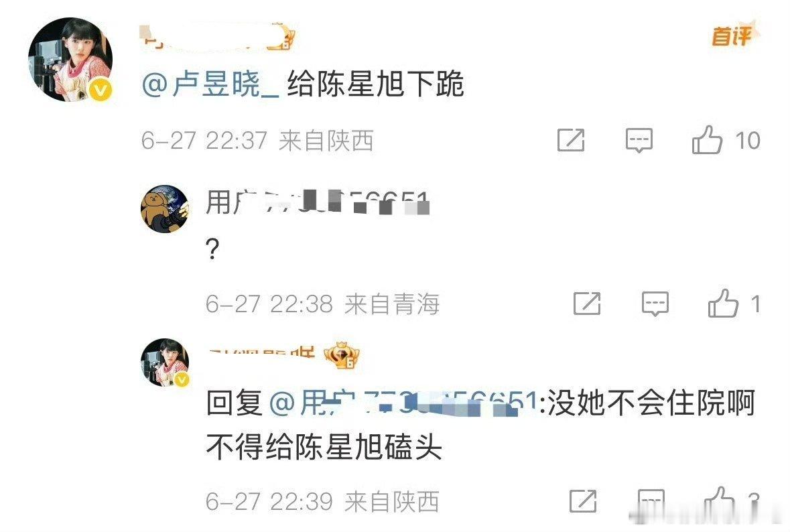Screen dimensions: 790x532
Task: Select the comment text 给陈星旭下跪
Action: coord(375,84)
